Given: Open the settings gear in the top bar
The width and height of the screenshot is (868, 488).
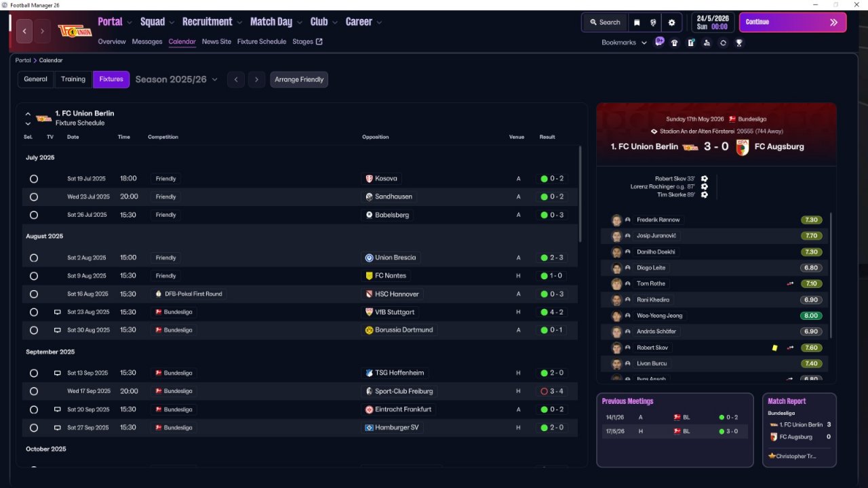Looking at the screenshot, I should point(671,22).
